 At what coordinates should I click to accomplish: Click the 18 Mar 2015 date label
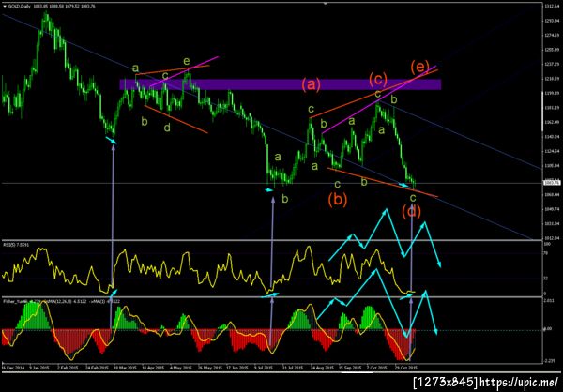[126, 368]
